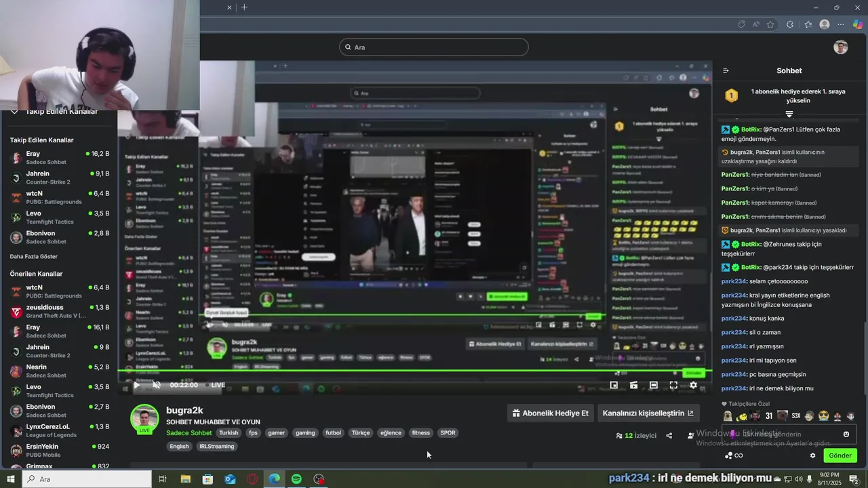Open Nesrin recommended channel
The width and height of the screenshot is (868, 488).
click(60, 371)
